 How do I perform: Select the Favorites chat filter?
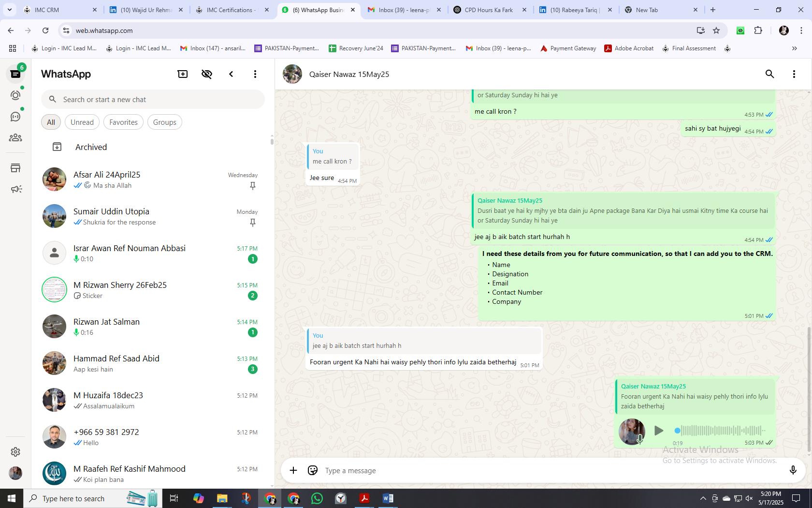123,122
